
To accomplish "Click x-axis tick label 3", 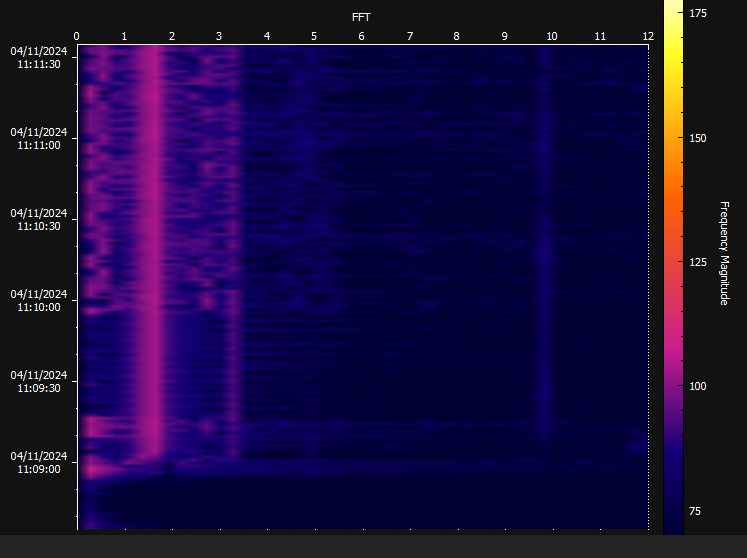I will 219,36.
